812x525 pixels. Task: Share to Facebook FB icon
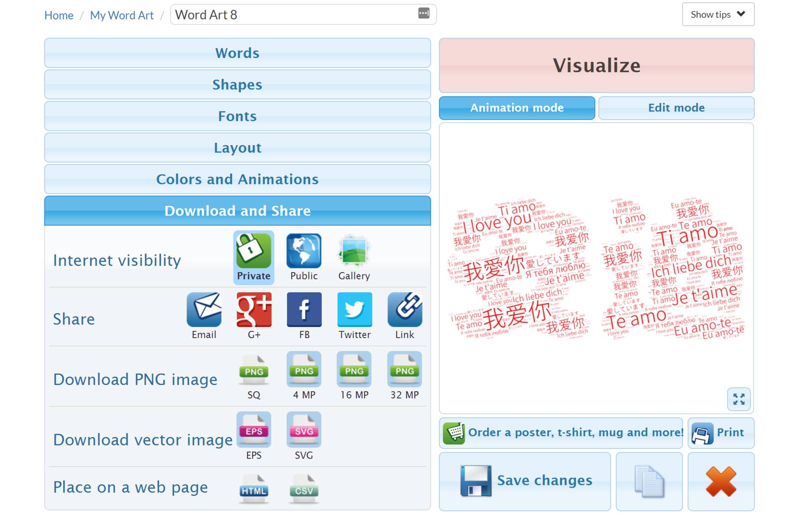pos(304,310)
